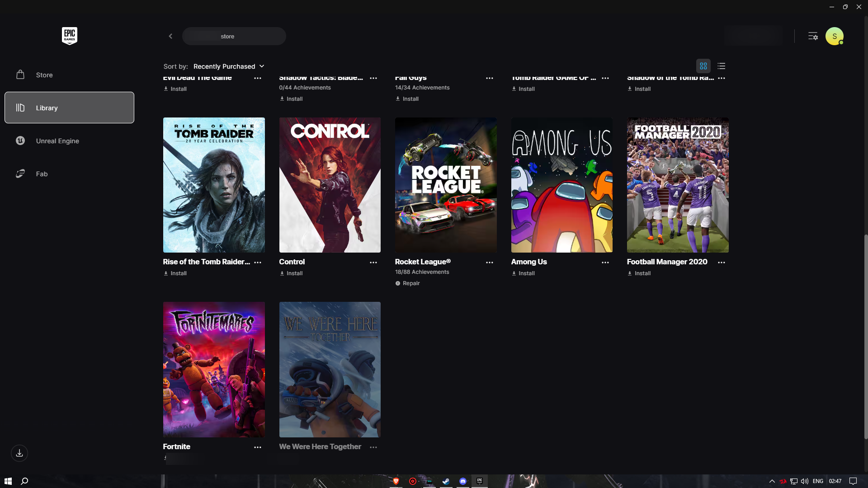Open the user profile avatar S
868x488 pixels.
point(835,36)
